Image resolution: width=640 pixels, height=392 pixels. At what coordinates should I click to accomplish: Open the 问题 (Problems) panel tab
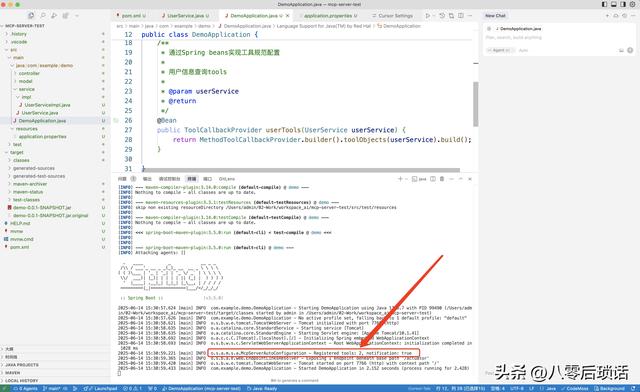pyautogui.click(x=122, y=179)
